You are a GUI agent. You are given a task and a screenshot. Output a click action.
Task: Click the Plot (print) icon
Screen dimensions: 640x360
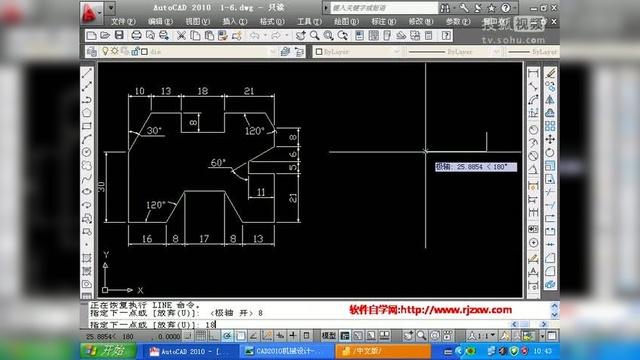click(136, 36)
